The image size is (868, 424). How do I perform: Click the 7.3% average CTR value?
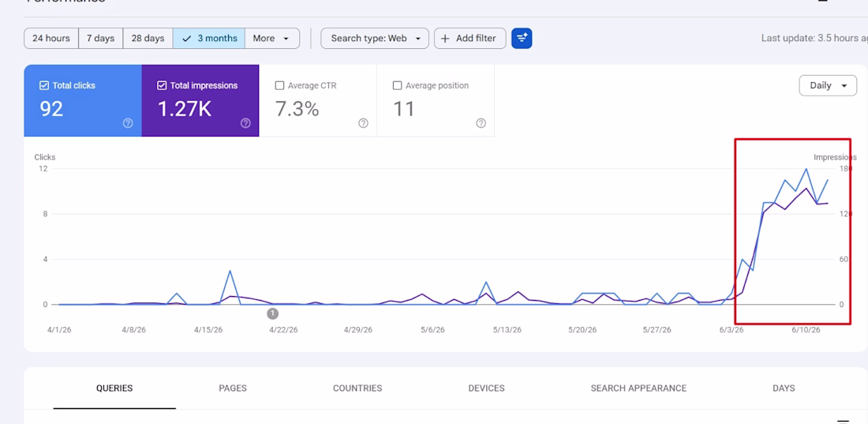click(x=297, y=109)
